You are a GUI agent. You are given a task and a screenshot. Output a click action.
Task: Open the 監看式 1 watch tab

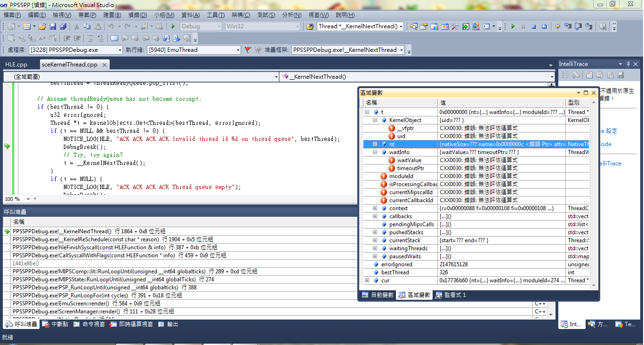(451, 295)
